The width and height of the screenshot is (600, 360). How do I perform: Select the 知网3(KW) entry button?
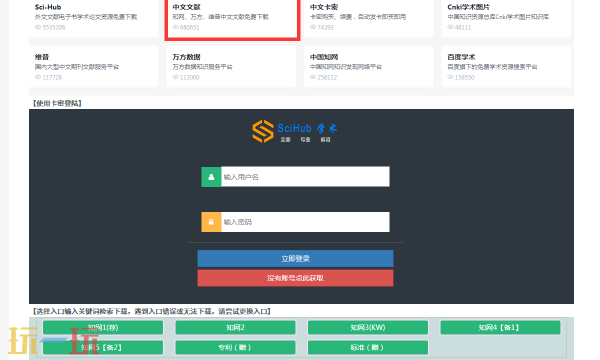(x=368, y=327)
